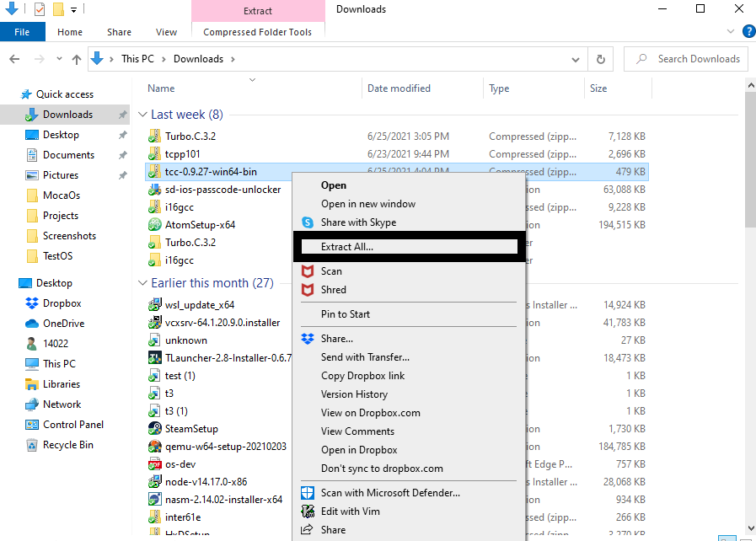Choose McAfee Scan in context menu
Image resolution: width=756 pixels, height=541 pixels.
(332, 271)
